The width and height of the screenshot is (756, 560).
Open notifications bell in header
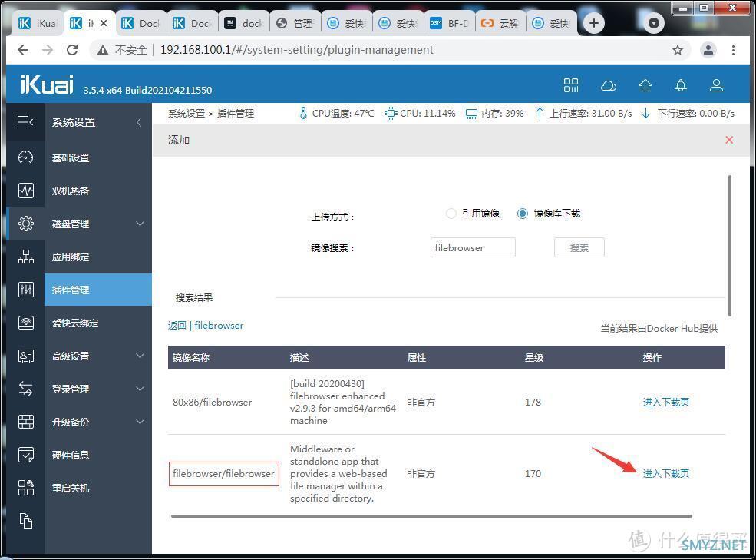click(680, 85)
